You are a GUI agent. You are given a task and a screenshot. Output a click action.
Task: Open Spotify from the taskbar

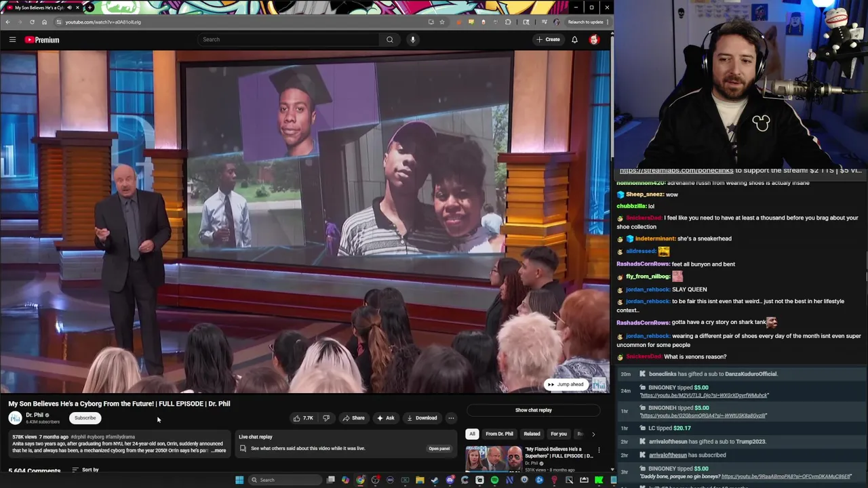pos(494,480)
